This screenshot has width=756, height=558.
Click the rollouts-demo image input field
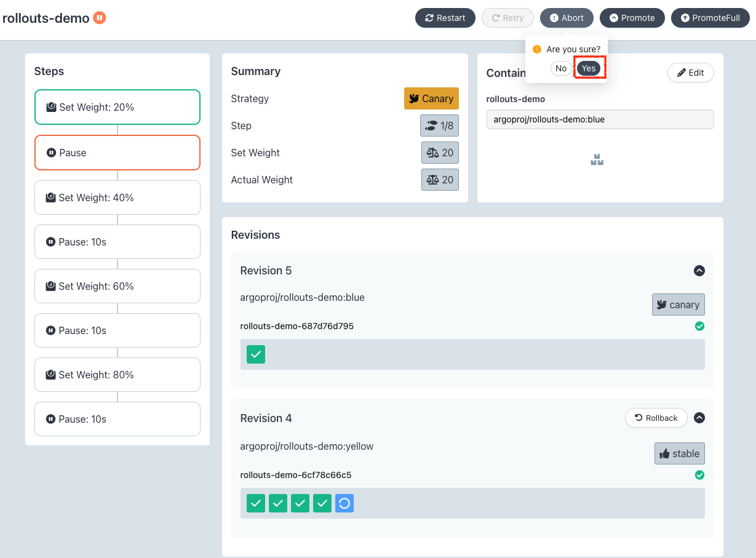tap(600, 119)
